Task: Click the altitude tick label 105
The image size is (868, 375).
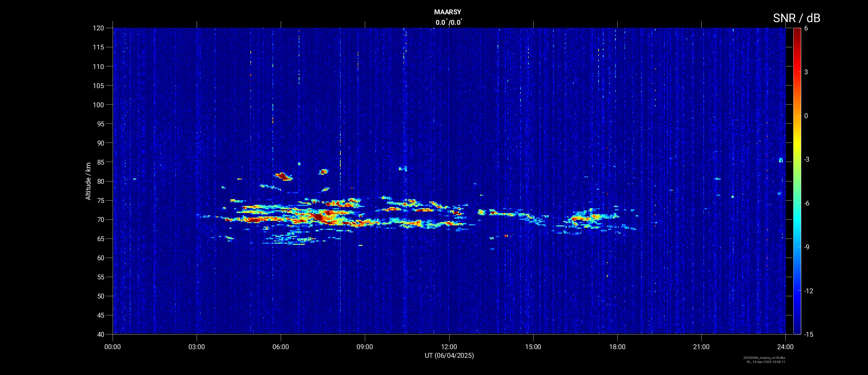Action: [x=98, y=85]
